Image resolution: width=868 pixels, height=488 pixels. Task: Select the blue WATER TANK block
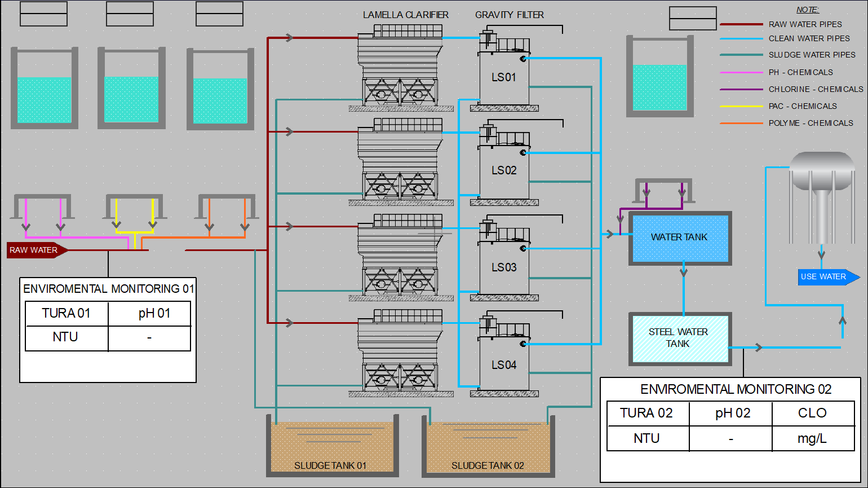(x=680, y=238)
